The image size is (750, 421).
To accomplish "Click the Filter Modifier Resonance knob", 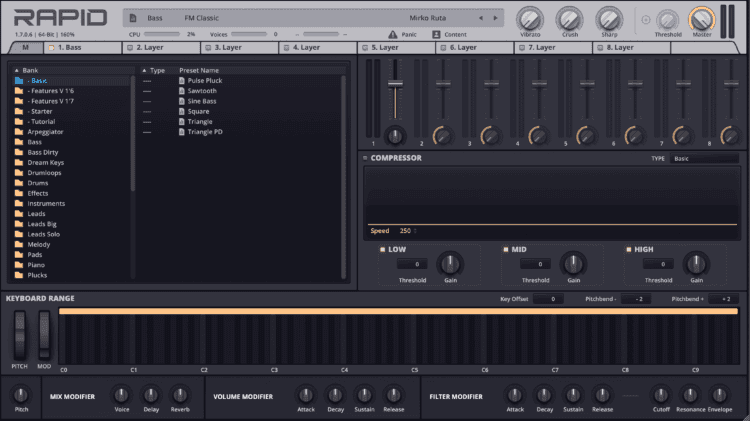I will [690, 395].
